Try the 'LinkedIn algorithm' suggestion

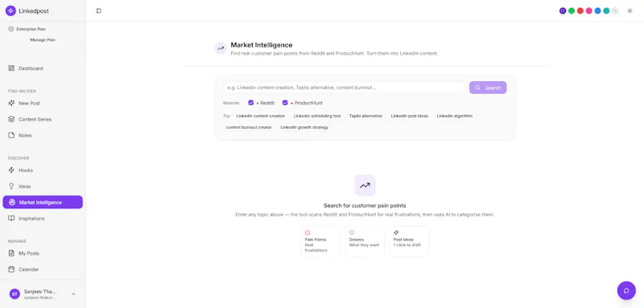click(x=454, y=116)
